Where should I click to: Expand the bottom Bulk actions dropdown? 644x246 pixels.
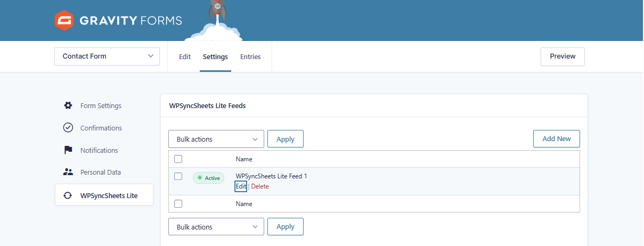(216, 227)
